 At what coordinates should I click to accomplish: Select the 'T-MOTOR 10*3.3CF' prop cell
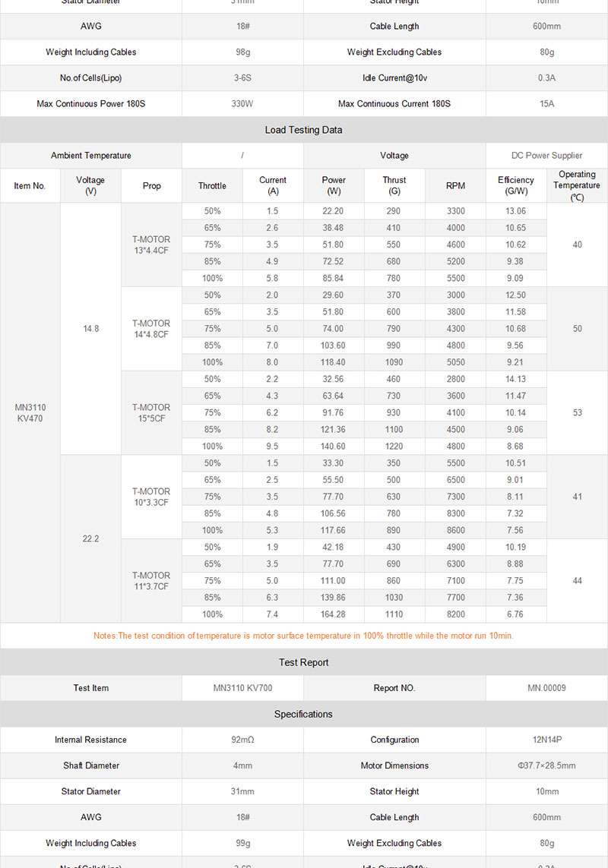coord(151,497)
